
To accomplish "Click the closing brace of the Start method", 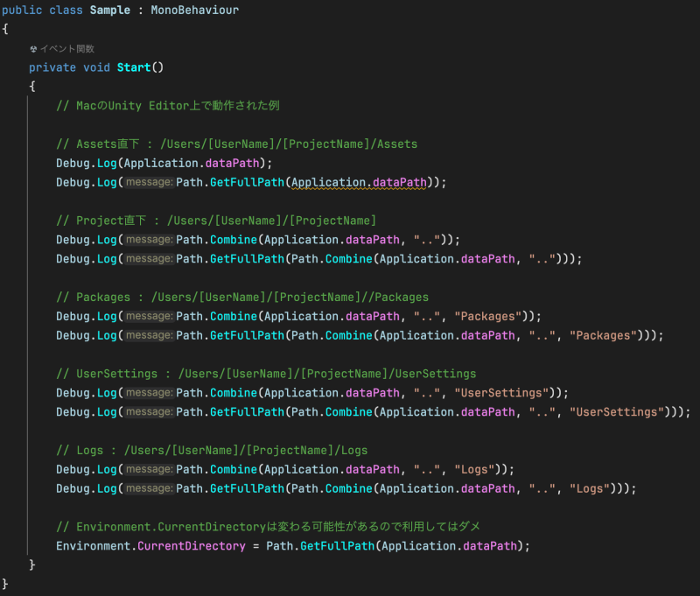I will (x=31, y=564).
